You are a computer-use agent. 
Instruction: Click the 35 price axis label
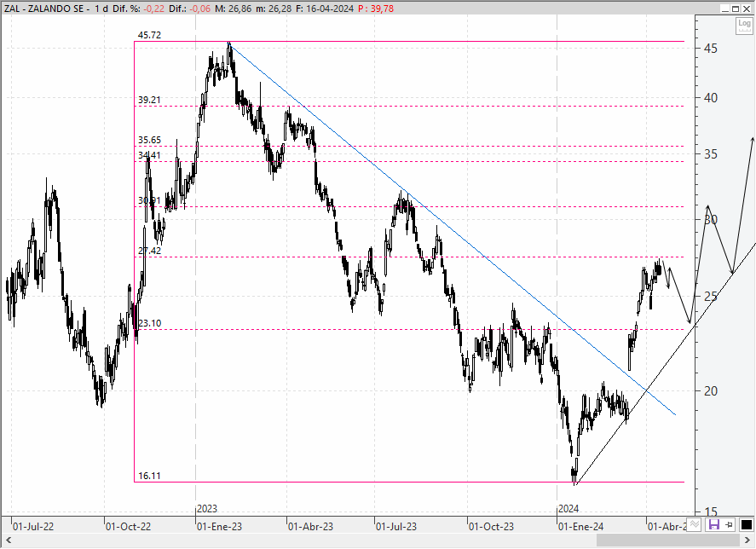[711, 154]
